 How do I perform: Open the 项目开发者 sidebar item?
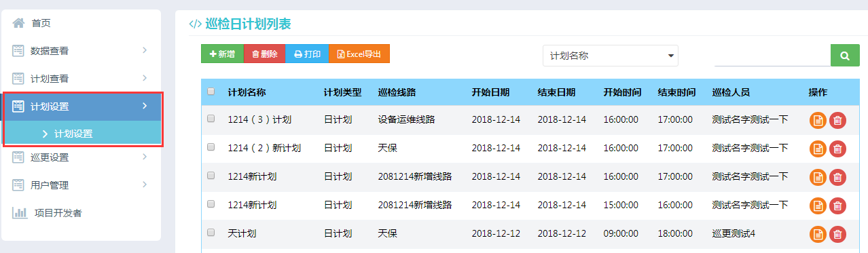click(x=82, y=213)
